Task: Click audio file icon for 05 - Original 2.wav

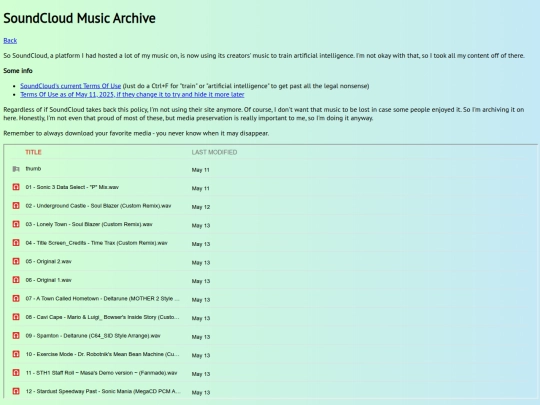Action: (x=16, y=261)
